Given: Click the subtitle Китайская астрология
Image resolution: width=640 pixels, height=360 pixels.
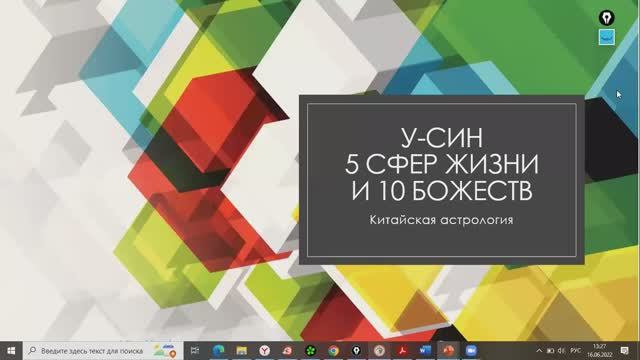Looking at the screenshot, I should coord(441,220).
